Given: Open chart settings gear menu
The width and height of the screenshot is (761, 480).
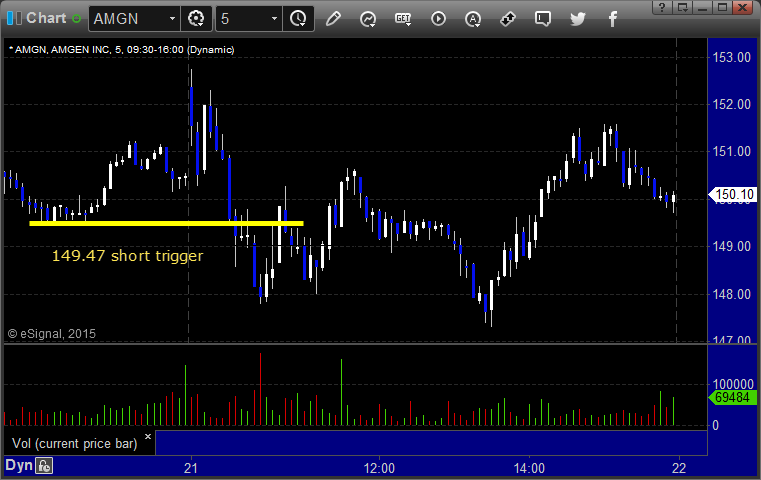Looking at the screenshot, I should [196, 19].
